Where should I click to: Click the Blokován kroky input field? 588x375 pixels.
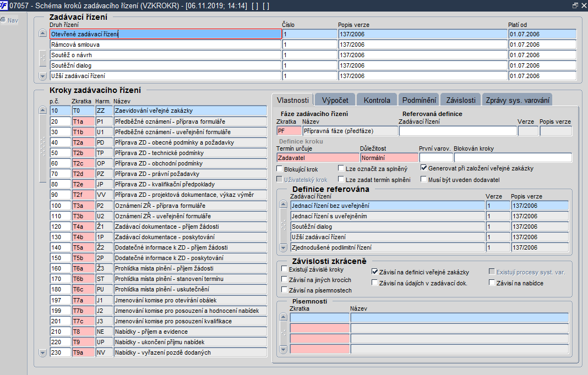(x=513, y=158)
